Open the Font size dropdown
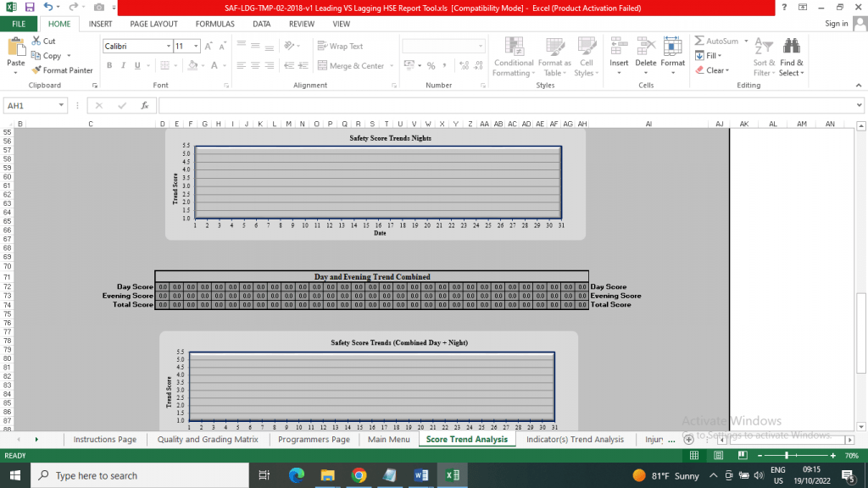The width and height of the screenshot is (868, 488). click(196, 47)
